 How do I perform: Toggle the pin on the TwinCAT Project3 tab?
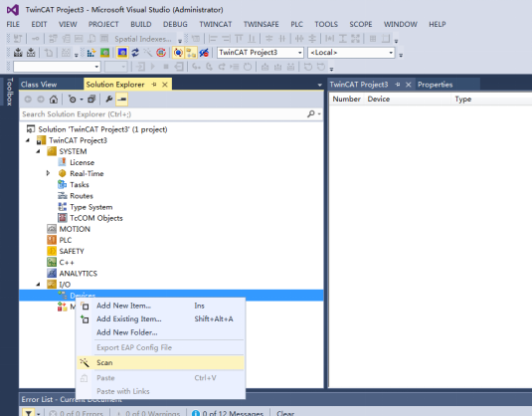click(398, 85)
